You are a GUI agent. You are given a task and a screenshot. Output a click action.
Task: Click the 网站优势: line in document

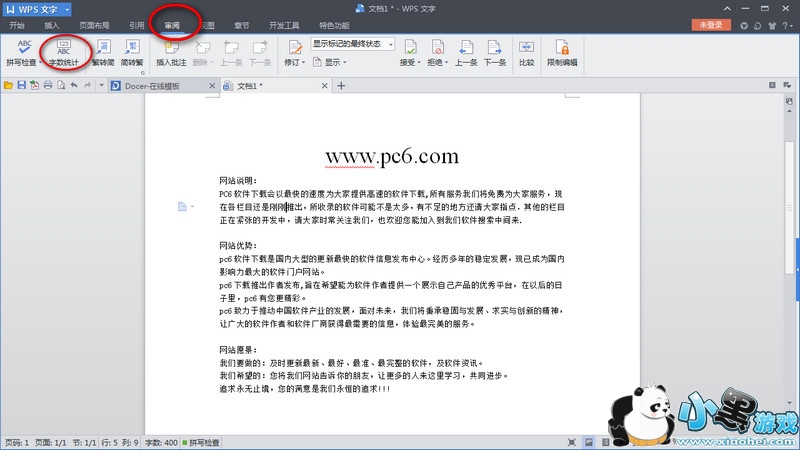238,245
